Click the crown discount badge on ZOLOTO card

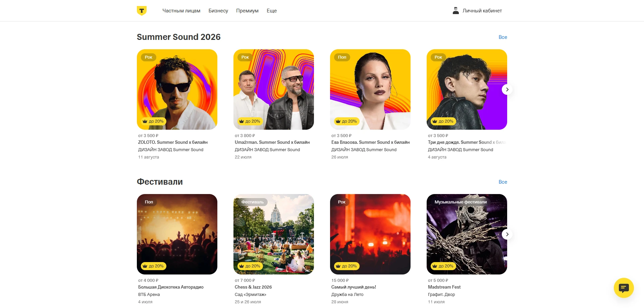point(153,121)
